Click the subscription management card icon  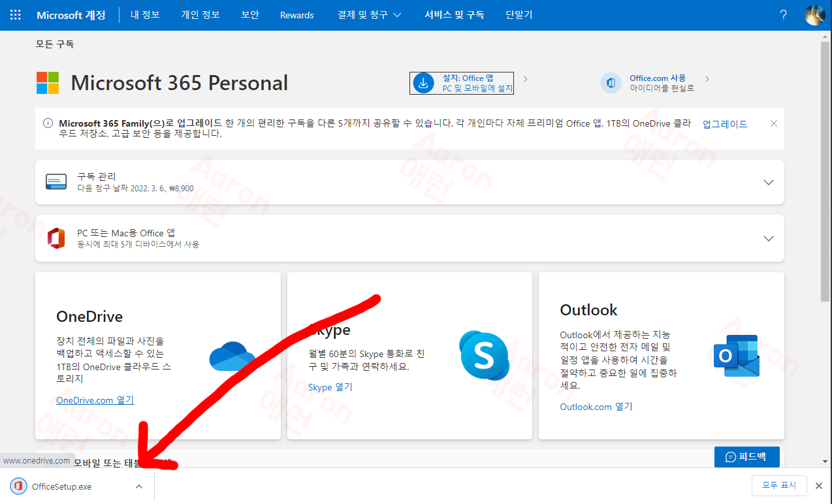click(x=56, y=182)
